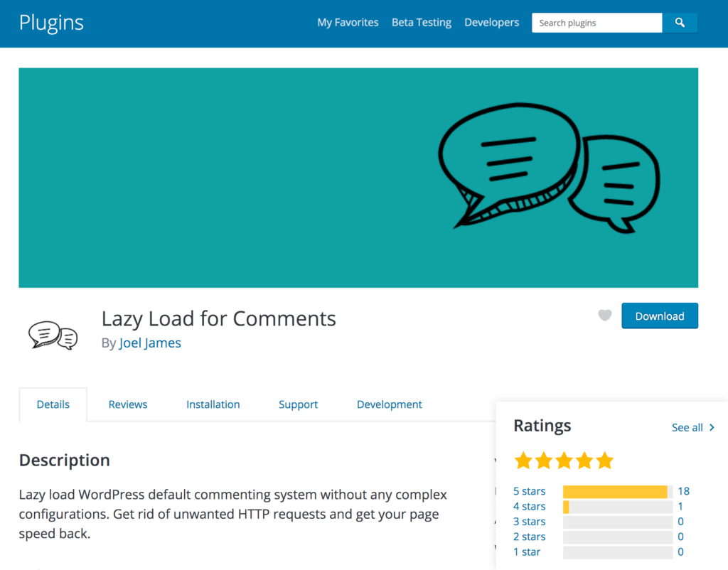Click the Ratings heading
The image size is (728, 570).
(x=542, y=426)
